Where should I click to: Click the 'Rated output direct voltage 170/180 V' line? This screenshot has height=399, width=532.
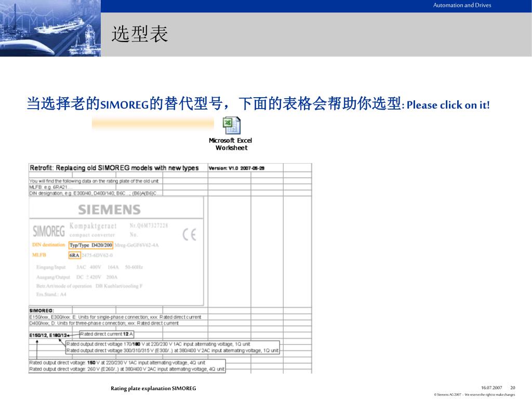[158, 344]
